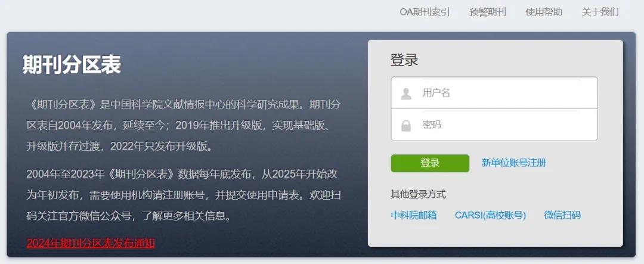The height and width of the screenshot is (264, 644).
Task: Focus the 密码 password field
Action: 494,125
